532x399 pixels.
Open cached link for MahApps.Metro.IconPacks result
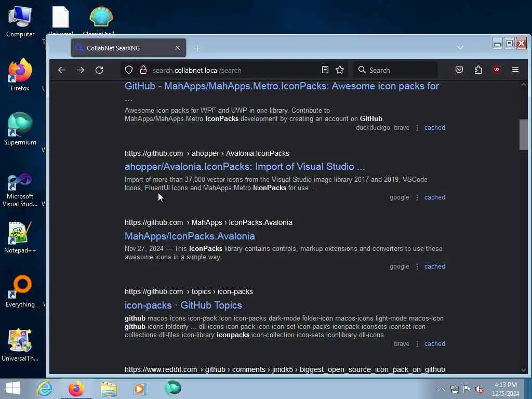tap(435, 128)
